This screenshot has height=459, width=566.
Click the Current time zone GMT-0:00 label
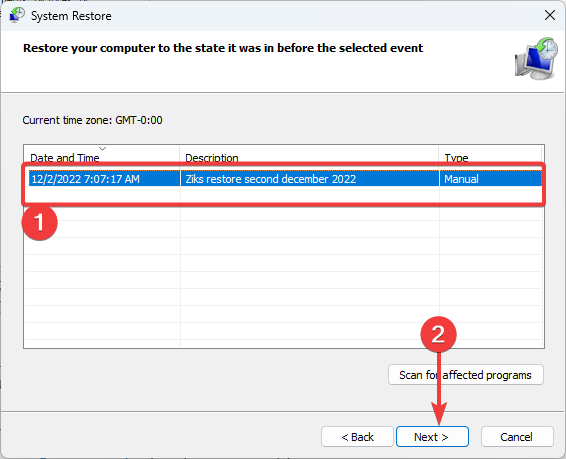pos(92,120)
